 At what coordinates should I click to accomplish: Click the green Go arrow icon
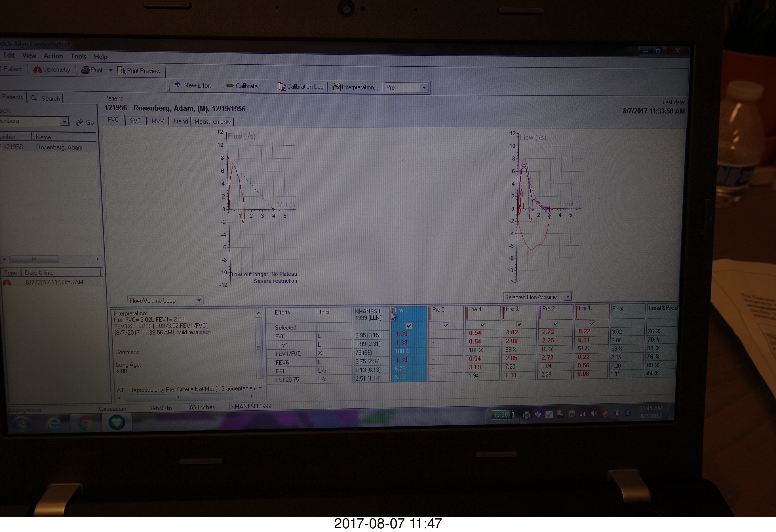click(x=79, y=123)
